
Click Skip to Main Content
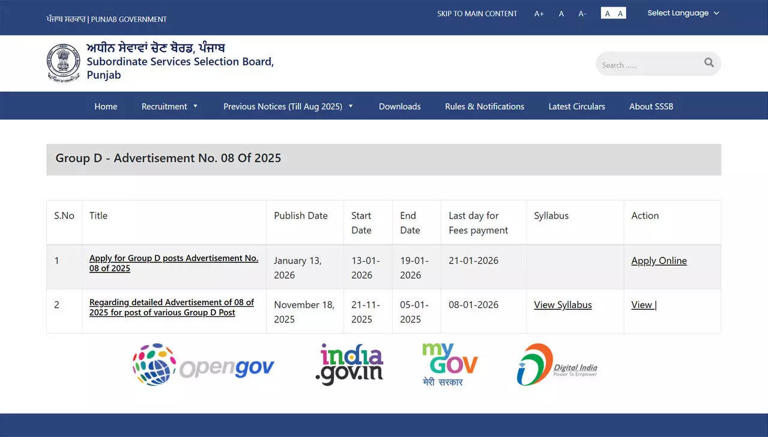tap(476, 14)
